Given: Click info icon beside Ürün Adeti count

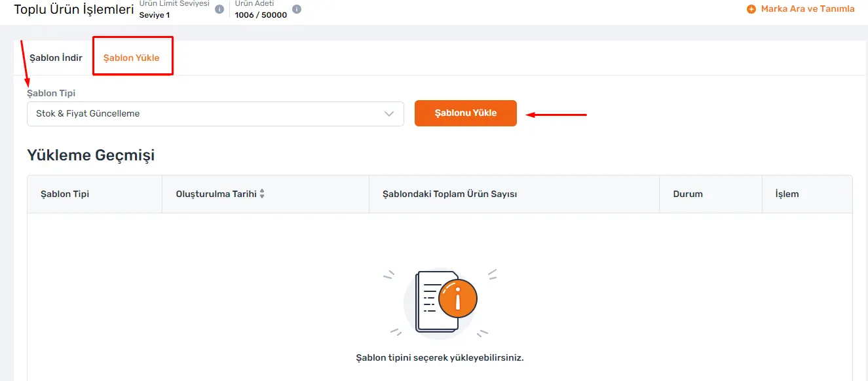Looking at the screenshot, I should pos(297,10).
